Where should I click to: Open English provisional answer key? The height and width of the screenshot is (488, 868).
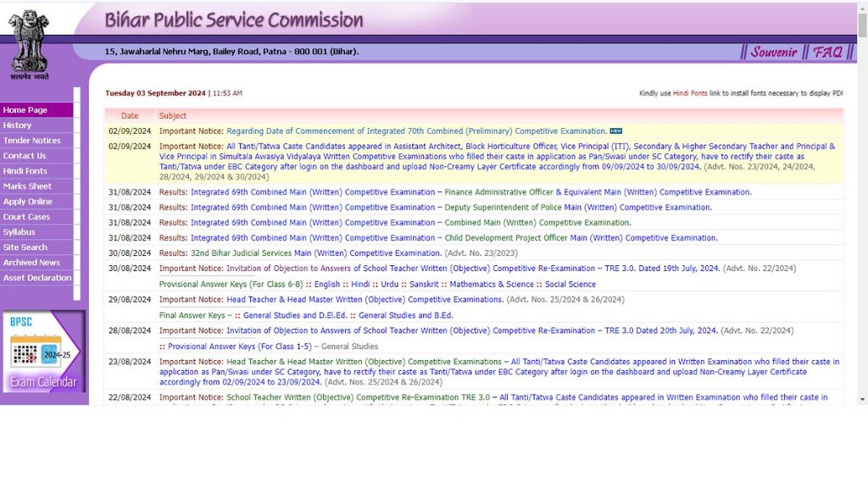[327, 285]
